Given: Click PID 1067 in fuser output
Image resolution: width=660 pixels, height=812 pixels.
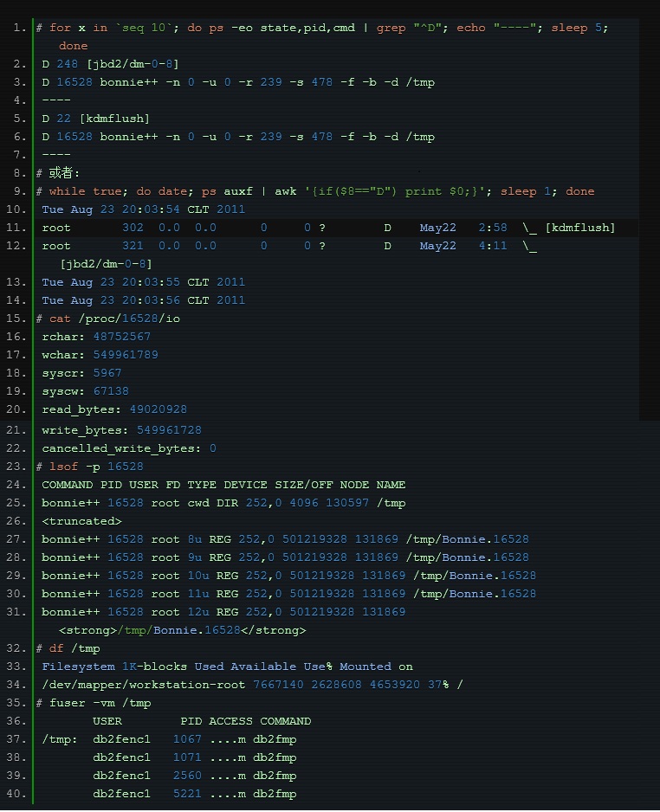Looking at the screenshot, I should click(187, 739).
